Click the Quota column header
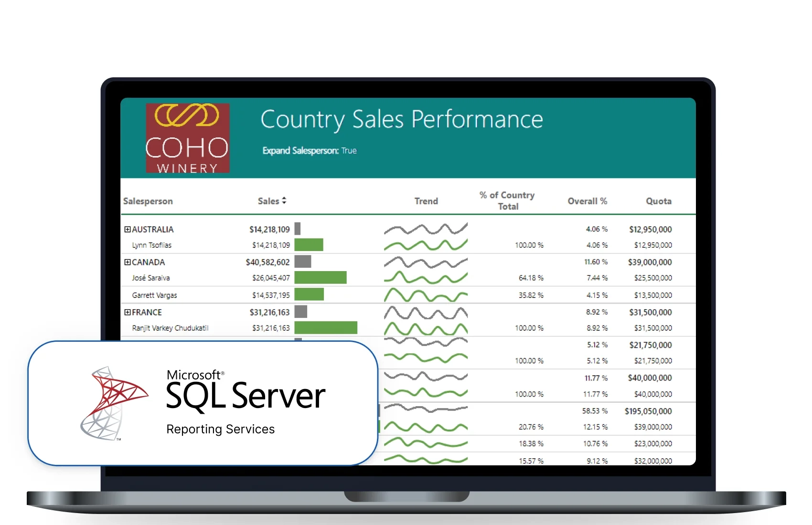Screen dimensions: 812x525 pos(659,201)
